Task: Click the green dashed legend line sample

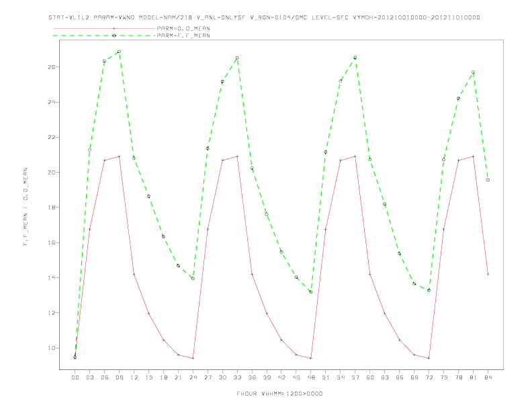Action: point(104,36)
